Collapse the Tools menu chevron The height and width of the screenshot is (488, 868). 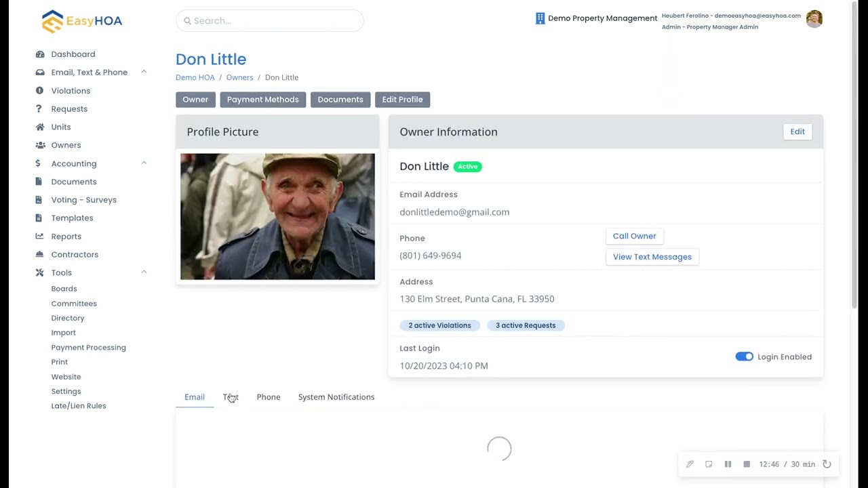coord(144,272)
